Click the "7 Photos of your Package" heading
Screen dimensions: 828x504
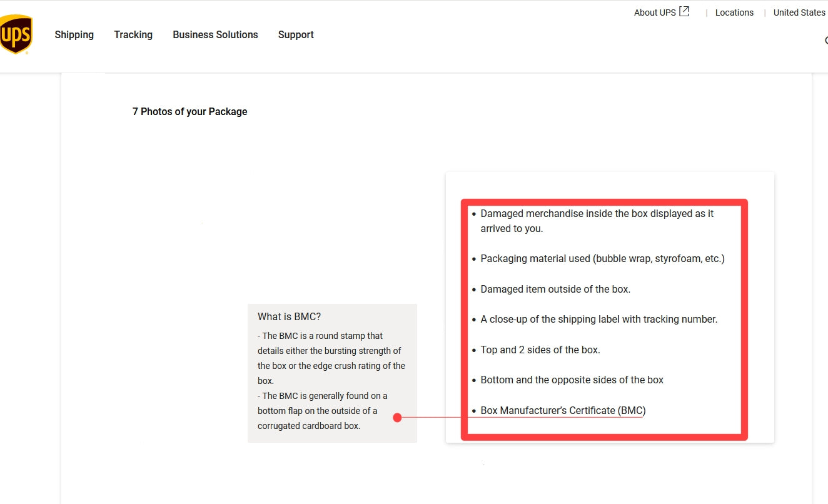tap(190, 112)
